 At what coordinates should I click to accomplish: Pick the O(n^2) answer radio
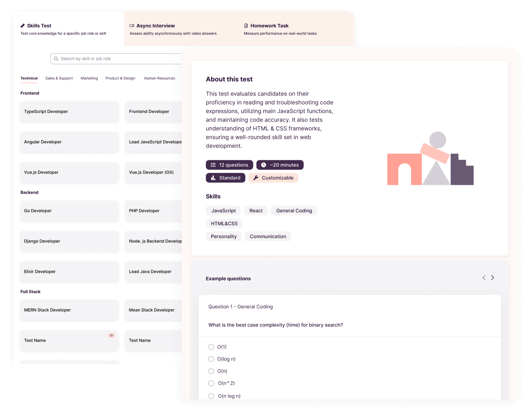click(211, 383)
